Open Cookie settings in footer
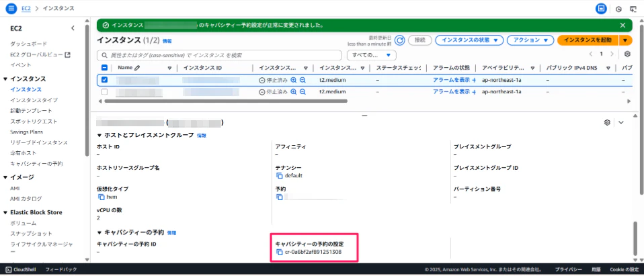 pyautogui.click(x=624, y=269)
